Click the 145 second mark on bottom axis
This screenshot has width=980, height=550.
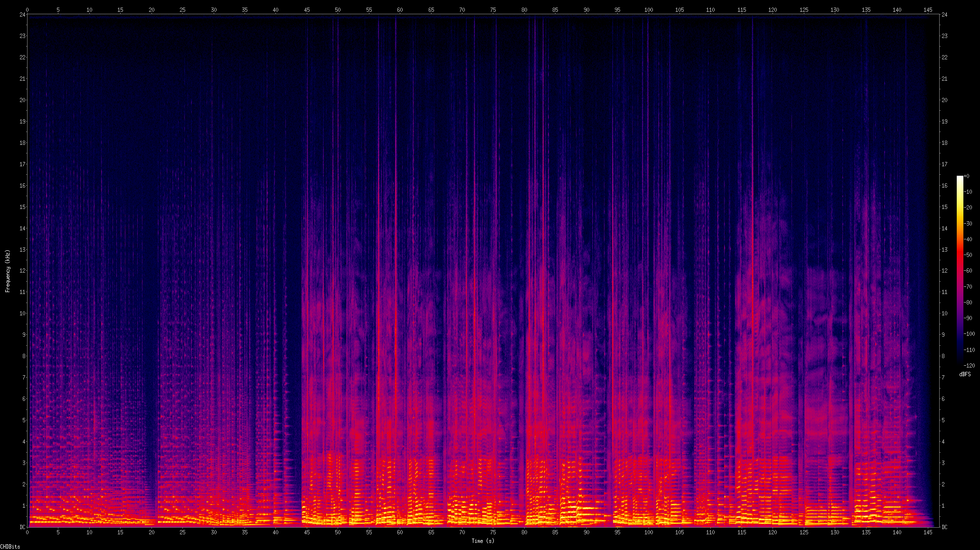(928, 532)
